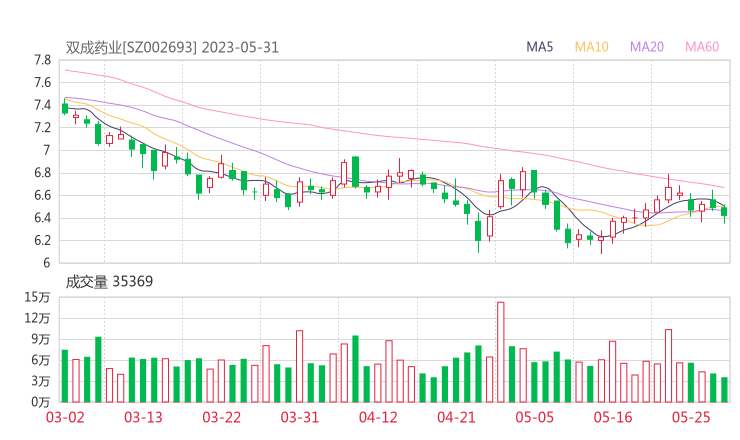Click the 6.4 price axis label

click(42, 218)
